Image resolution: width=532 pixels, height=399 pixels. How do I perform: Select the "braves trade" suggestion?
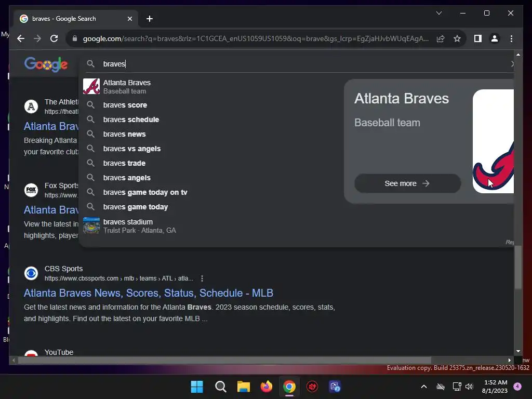coord(211,163)
